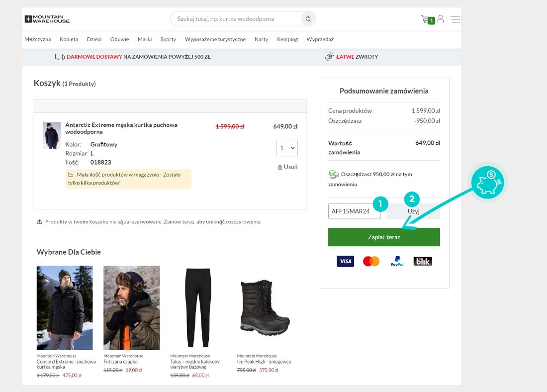Viewport: 547px width, 392px height.
Task: Remove the item with the Usuń link
Action: (x=290, y=167)
